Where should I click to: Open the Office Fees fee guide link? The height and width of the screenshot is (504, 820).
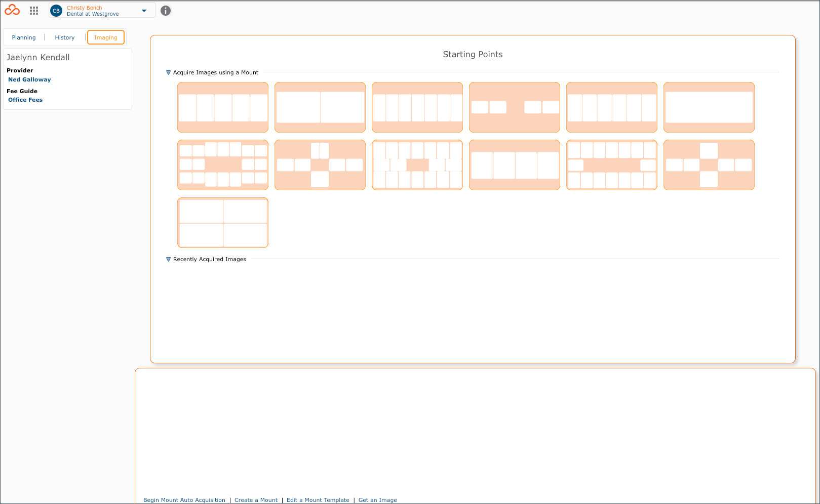[x=25, y=100]
